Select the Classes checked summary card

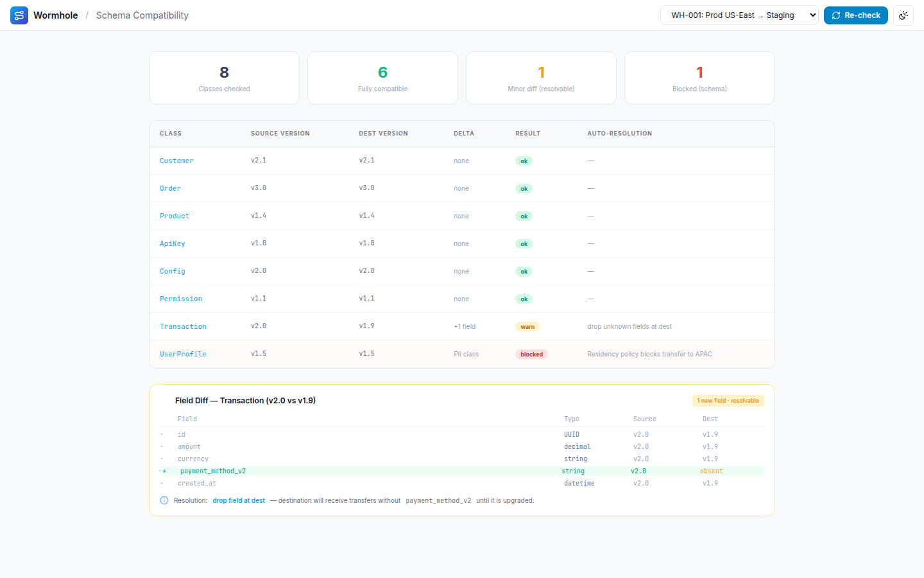[224, 78]
